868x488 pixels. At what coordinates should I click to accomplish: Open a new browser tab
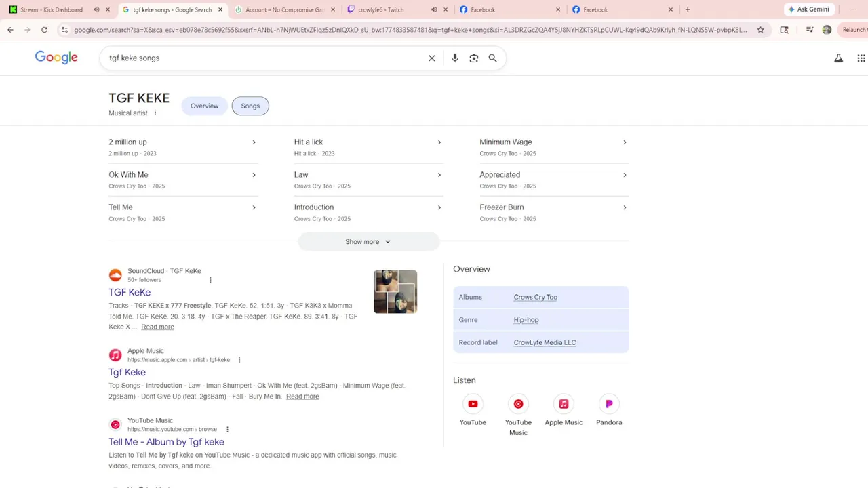688,9
